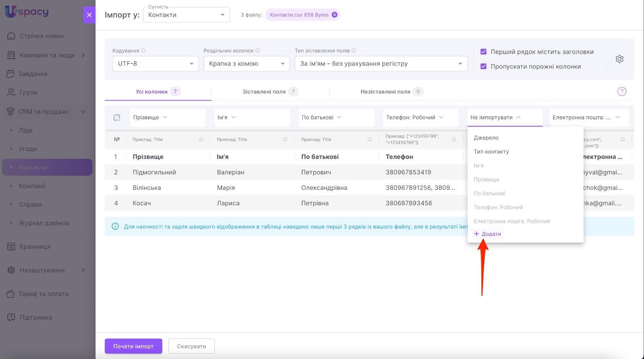Open the Роздільник колонок dropdown

(246, 64)
